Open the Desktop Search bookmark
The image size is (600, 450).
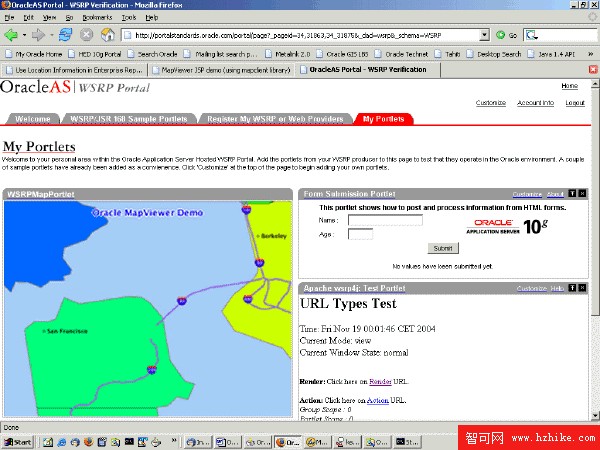click(x=494, y=54)
